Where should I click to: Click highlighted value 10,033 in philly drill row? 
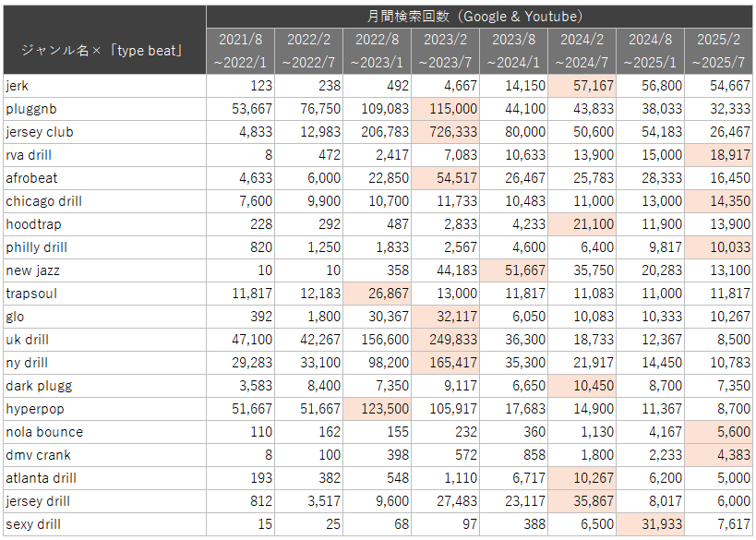(719, 247)
